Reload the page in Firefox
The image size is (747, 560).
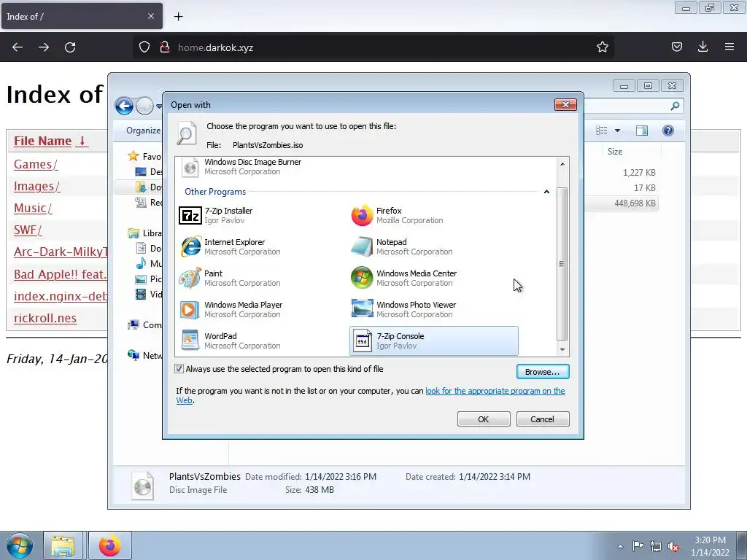[70, 47]
